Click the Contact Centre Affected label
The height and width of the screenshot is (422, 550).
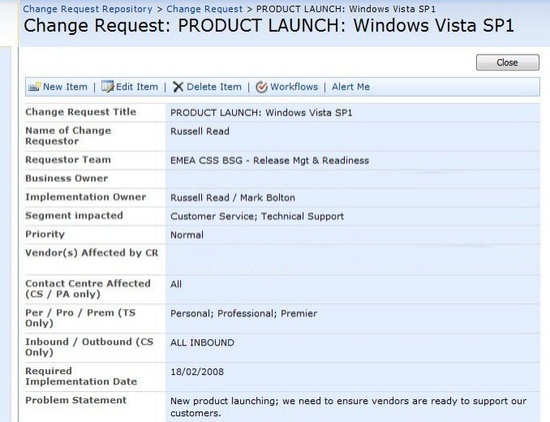pos(88,289)
